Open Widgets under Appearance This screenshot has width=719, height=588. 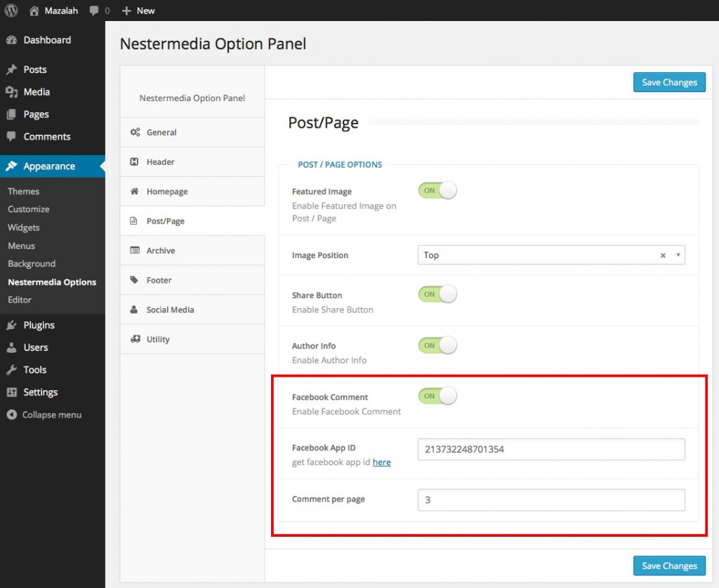point(23,228)
